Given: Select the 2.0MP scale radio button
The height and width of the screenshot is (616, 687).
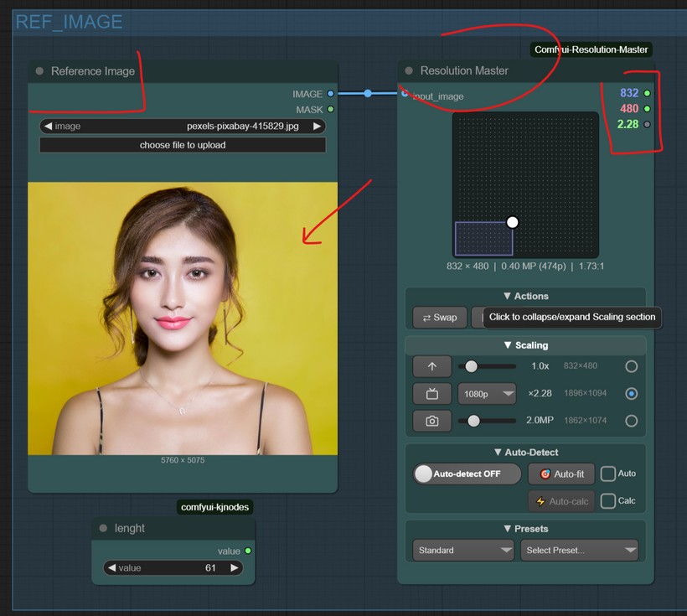Looking at the screenshot, I should click(x=631, y=421).
